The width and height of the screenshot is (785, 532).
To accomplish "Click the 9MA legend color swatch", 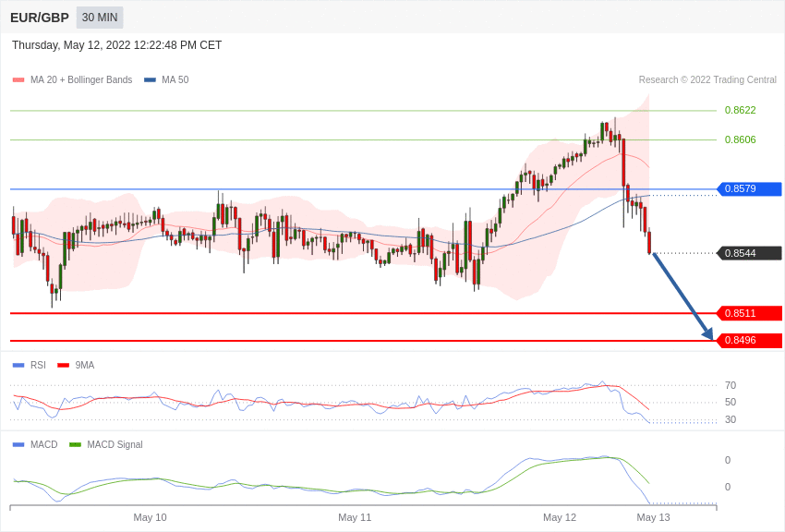I will pos(63,366).
